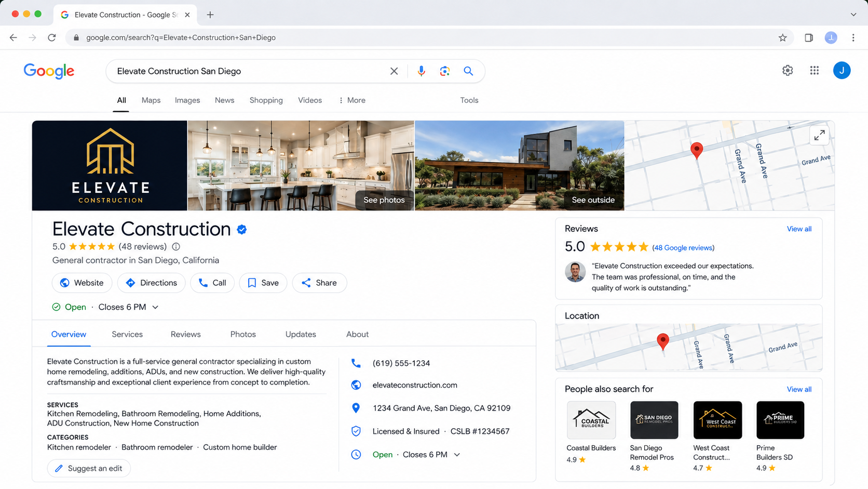Image resolution: width=868 pixels, height=489 pixels.
Task: Click View all in Reviews card
Action: [x=799, y=229]
